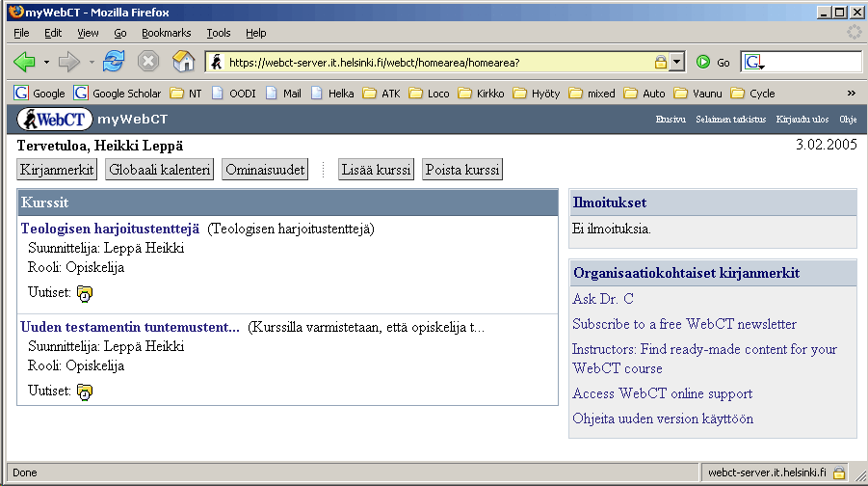This screenshot has height=486, width=868.
Task: Click the Firefox icon in title bar
Action: point(16,11)
